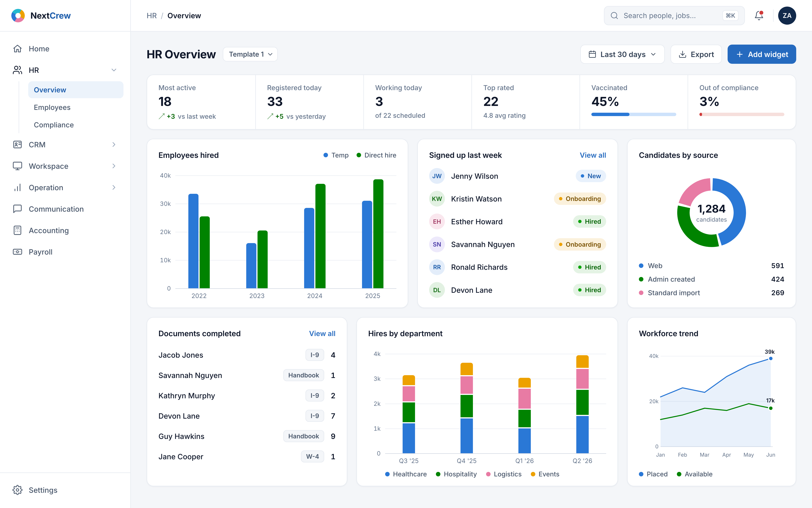Go to Accounting in sidebar
812x508 pixels.
point(65,230)
